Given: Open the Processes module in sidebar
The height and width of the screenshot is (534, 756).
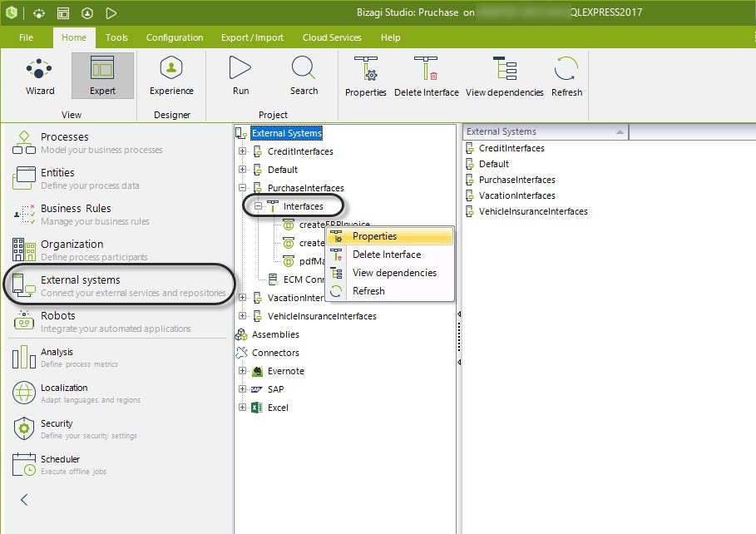Looking at the screenshot, I should point(117,143).
